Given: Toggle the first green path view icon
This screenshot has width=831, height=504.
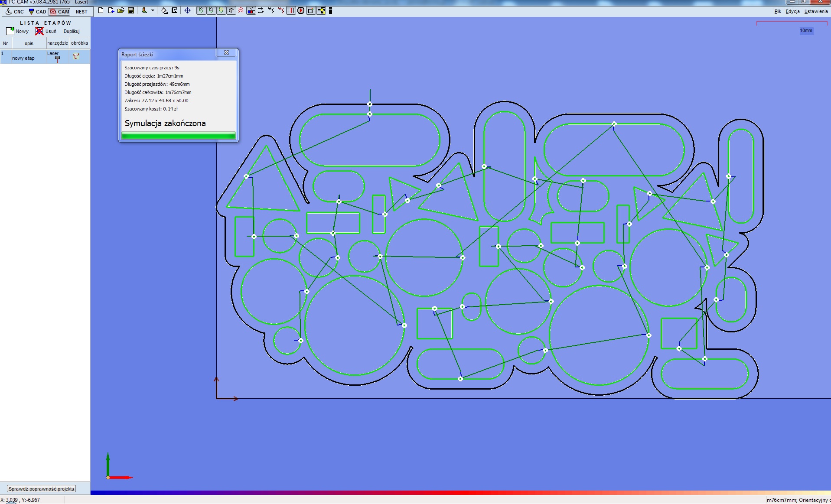Looking at the screenshot, I should tap(201, 10).
